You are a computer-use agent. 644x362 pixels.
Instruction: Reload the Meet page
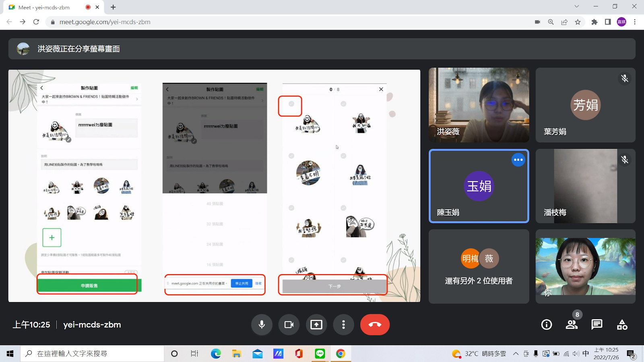tap(36, 22)
